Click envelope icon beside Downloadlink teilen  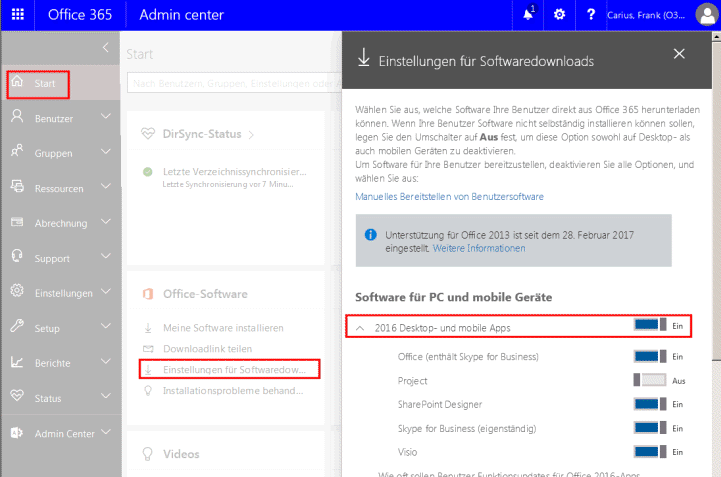148,349
